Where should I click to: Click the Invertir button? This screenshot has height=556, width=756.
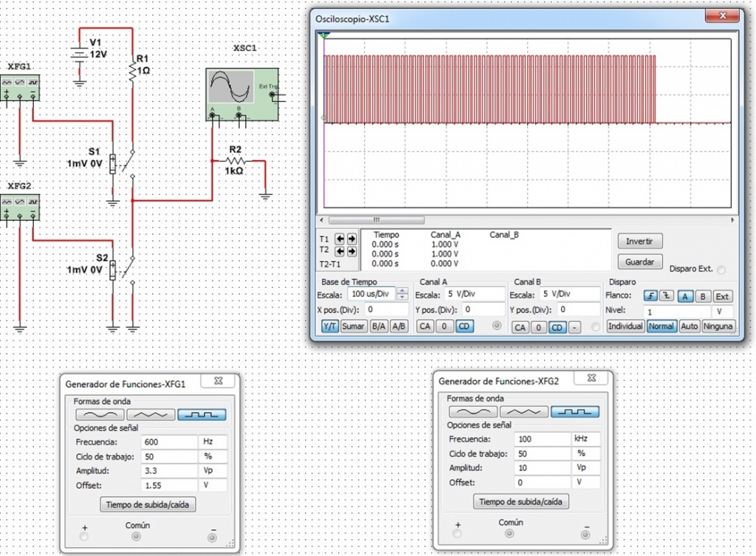639,241
